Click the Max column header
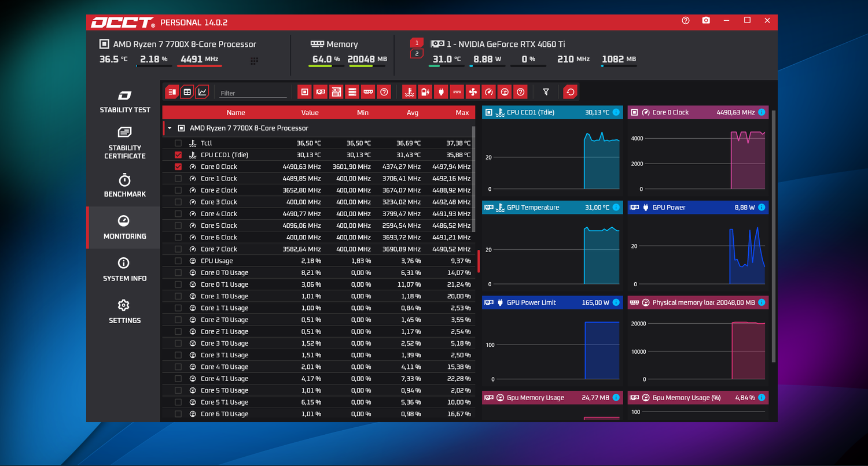 click(462, 113)
